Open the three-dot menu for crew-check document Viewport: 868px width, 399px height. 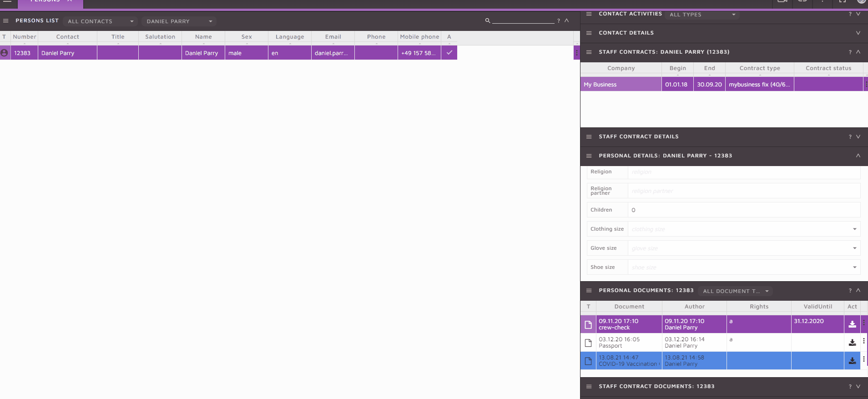point(864,323)
